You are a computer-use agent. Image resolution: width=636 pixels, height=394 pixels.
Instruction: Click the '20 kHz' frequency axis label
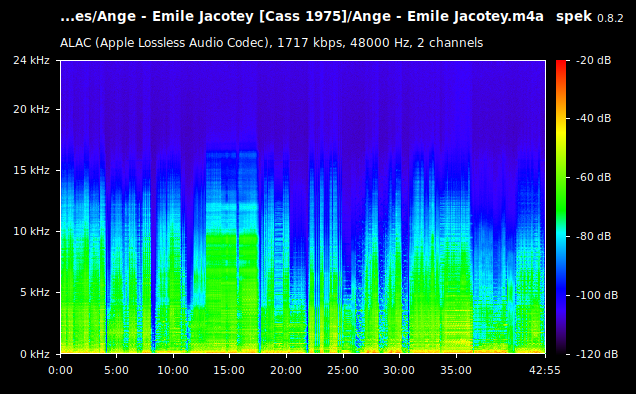[31, 110]
